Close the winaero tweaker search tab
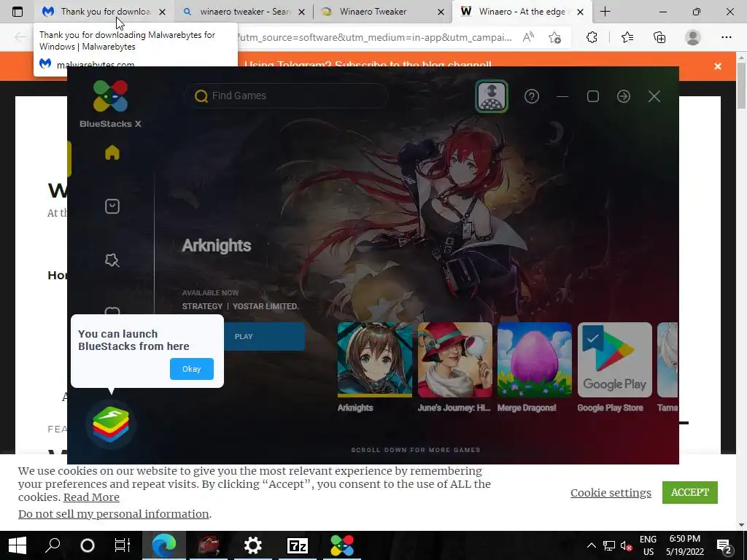Screen dimensions: 747x560 pos(301,12)
